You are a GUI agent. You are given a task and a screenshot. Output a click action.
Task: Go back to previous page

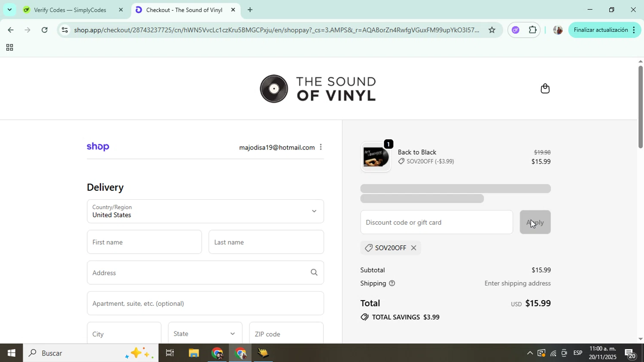[10, 30]
